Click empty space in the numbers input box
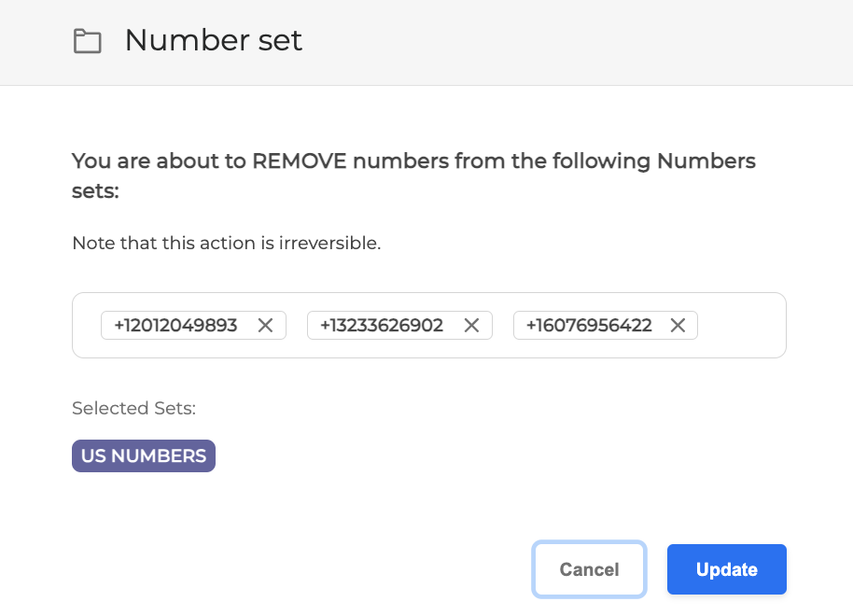The height and width of the screenshot is (616, 853). tap(740, 326)
